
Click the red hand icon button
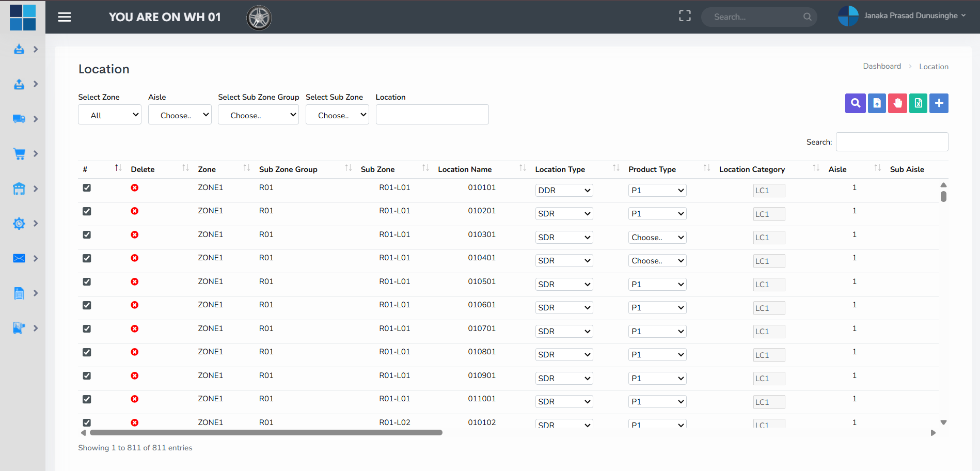pos(897,103)
